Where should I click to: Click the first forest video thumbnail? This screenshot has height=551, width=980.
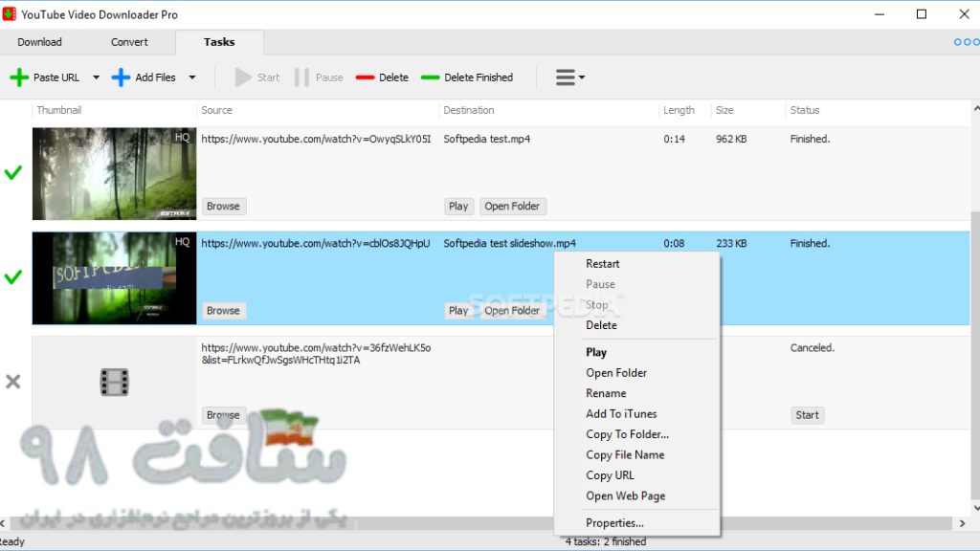[x=115, y=174]
